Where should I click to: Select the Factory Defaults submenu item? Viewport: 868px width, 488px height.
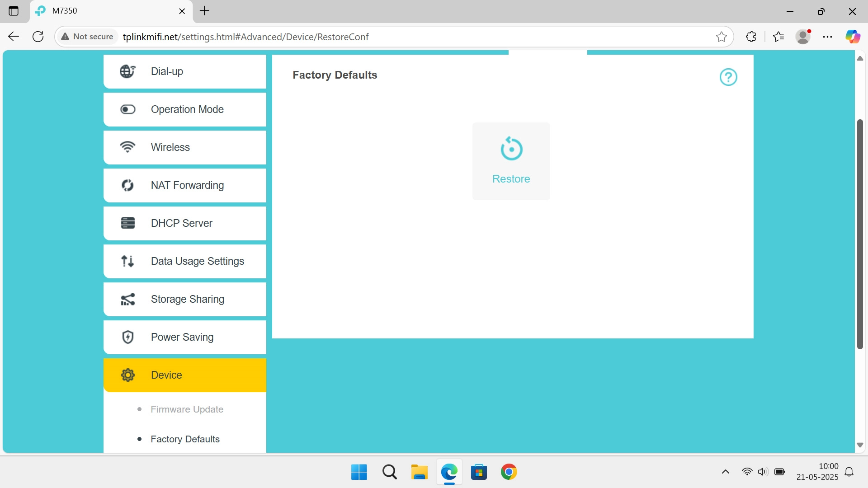(x=185, y=439)
